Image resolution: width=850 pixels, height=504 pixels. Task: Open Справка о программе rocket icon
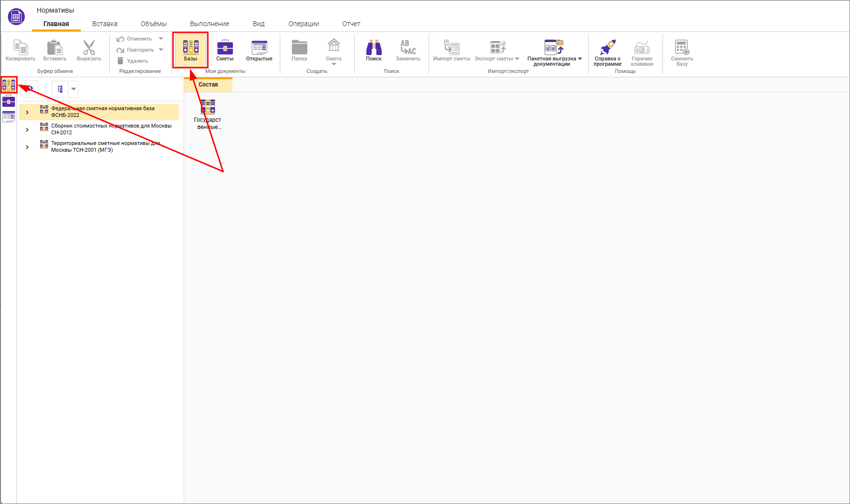click(607, 52)
